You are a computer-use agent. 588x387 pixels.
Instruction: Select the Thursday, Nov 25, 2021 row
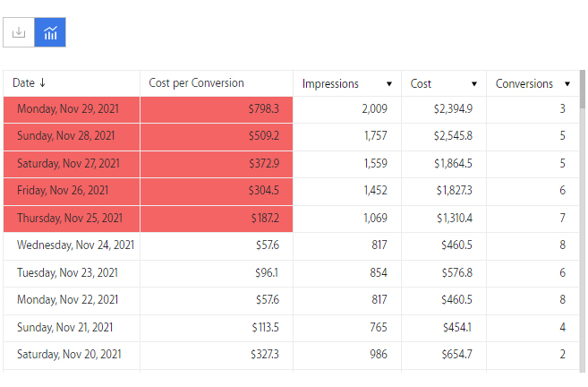(292, 219)
